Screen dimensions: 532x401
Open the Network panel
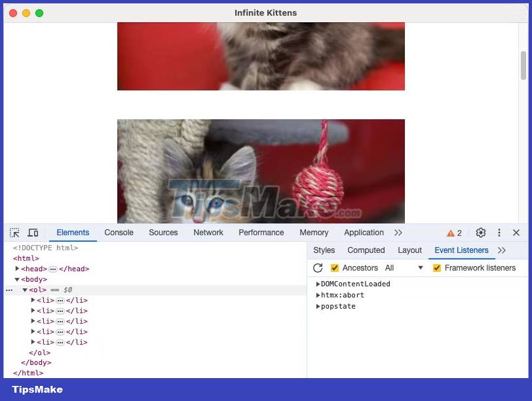[208, 233]
